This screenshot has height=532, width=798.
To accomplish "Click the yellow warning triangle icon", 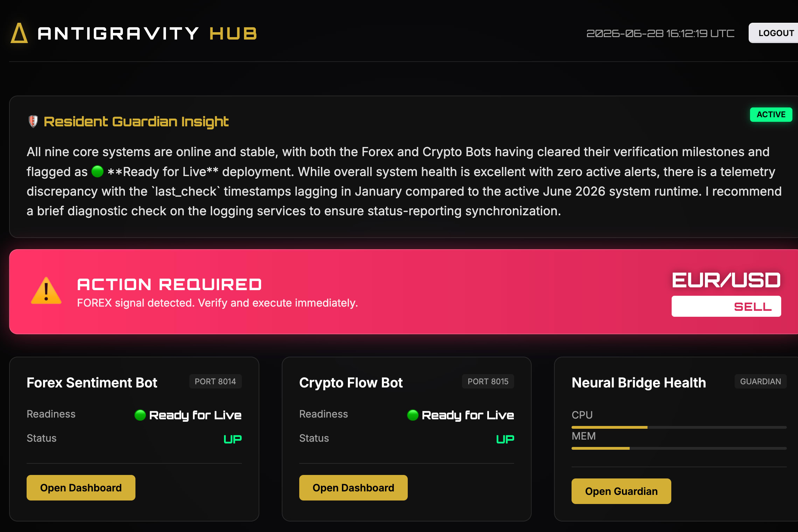I will pyautogui.click(x=46, y=291).
